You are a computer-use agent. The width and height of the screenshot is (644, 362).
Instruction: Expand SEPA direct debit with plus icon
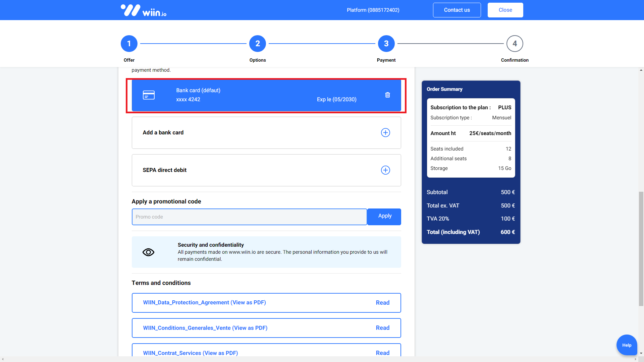385,170
